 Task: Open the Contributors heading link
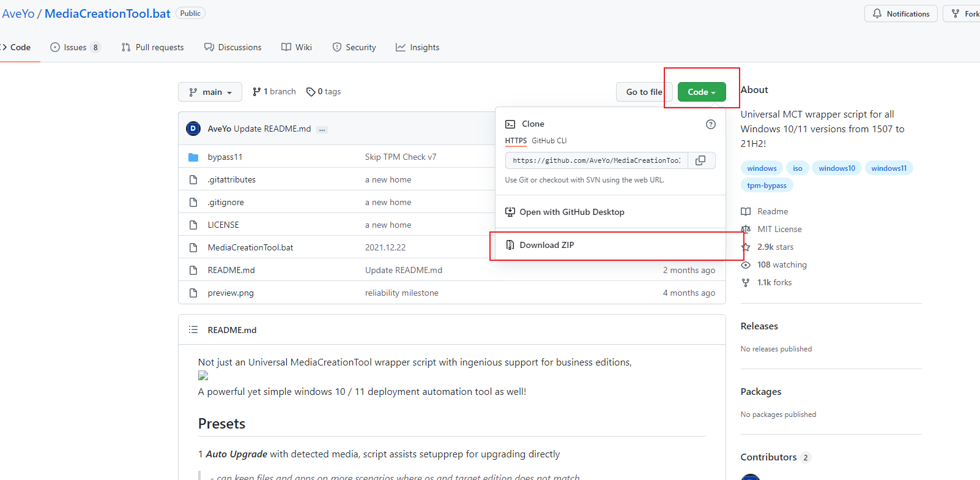[775, 457]
